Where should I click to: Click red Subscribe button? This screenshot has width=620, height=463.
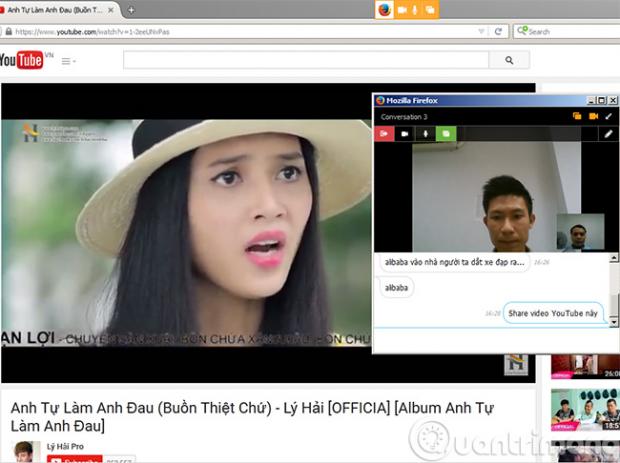click(x=74, y=459)
